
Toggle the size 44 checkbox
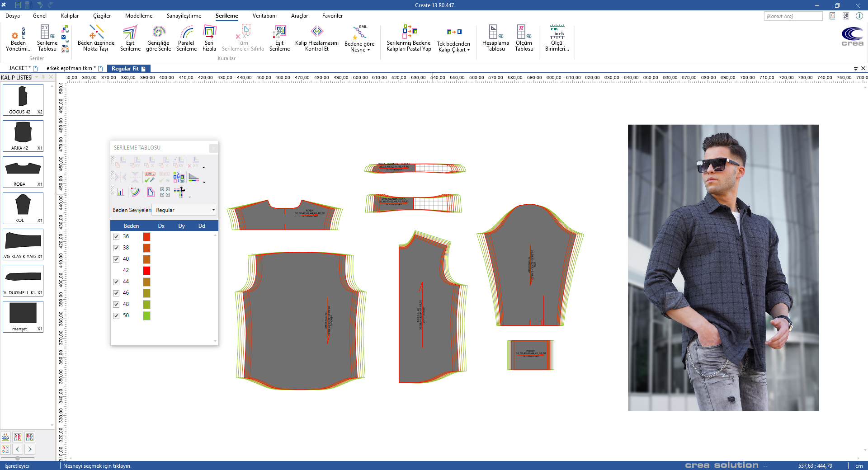pos(116,282)
